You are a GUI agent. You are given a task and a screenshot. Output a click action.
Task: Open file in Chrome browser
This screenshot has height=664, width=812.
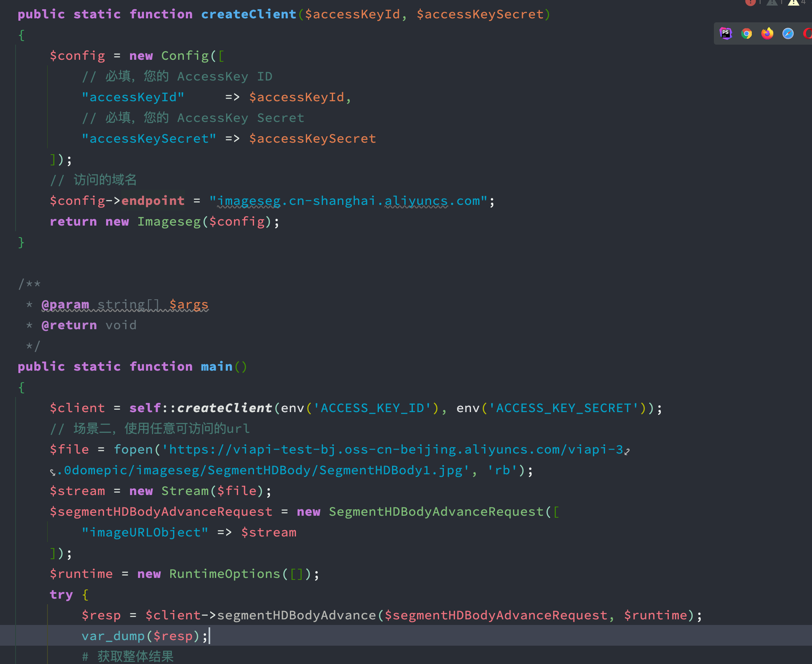(746, 33)
